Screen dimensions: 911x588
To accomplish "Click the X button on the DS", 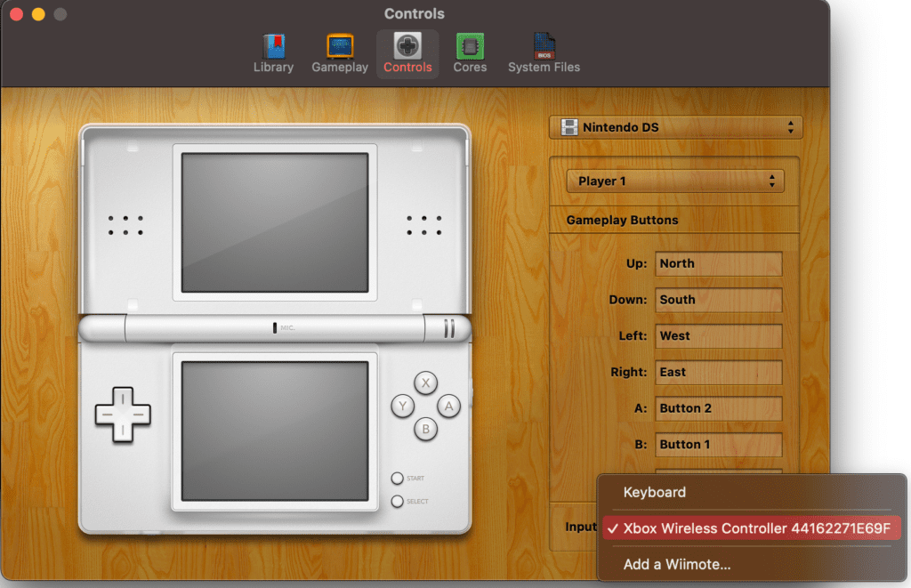I will coord(426,383).
